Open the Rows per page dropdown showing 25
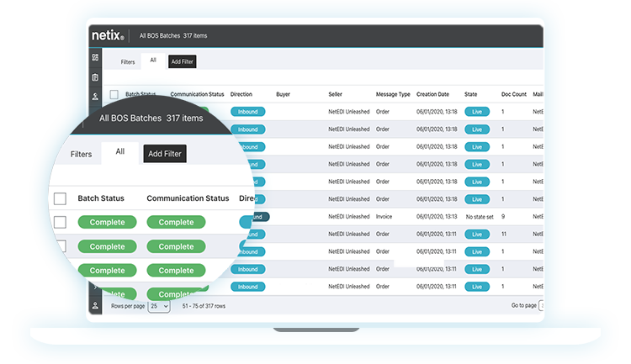The image size is (631, 364). point(159,306)
